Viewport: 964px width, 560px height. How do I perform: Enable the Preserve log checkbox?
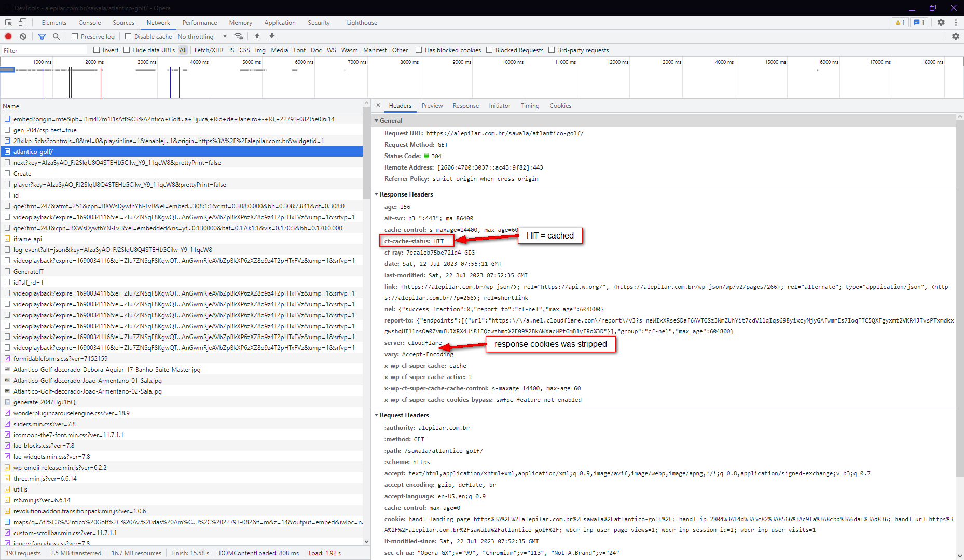pos(75,36)
